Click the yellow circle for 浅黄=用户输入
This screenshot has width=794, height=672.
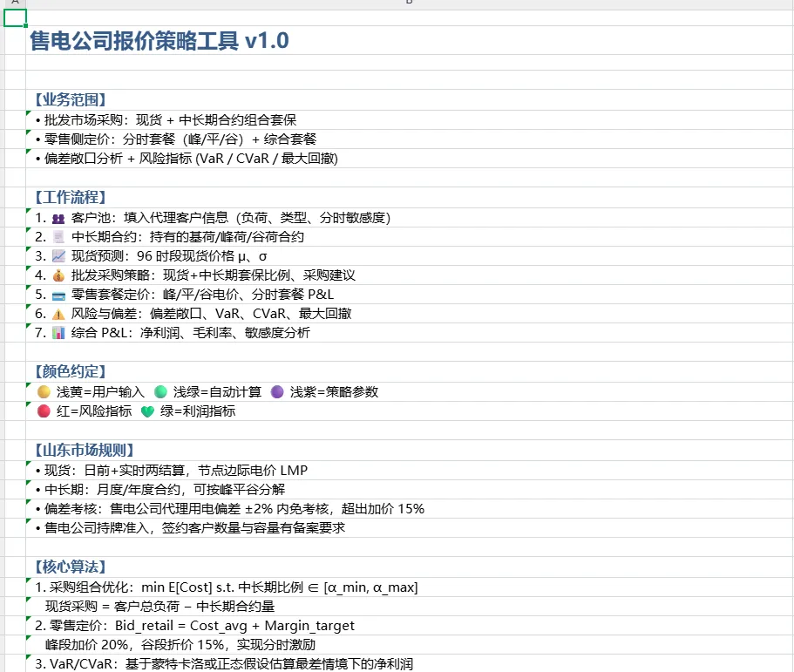(x=44, y=392)
